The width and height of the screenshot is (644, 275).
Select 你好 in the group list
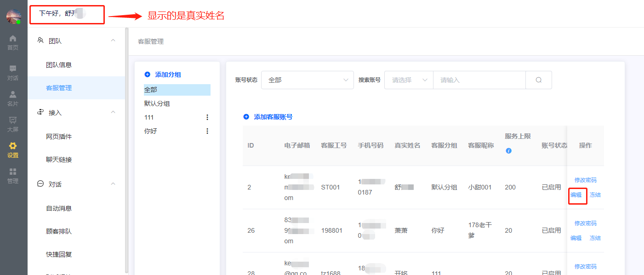[151, 131]
